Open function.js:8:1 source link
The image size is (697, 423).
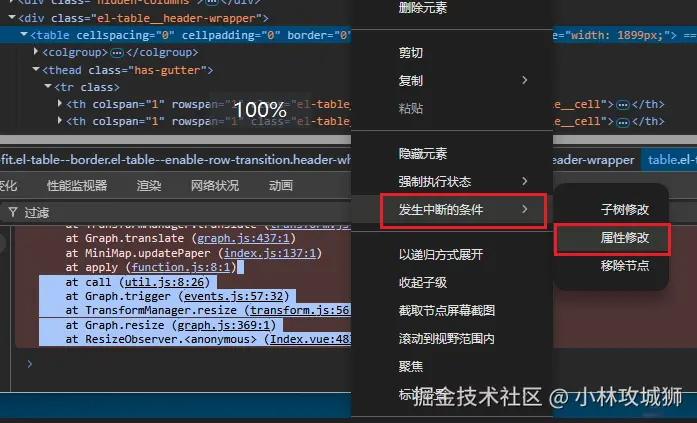coord(180,267)
